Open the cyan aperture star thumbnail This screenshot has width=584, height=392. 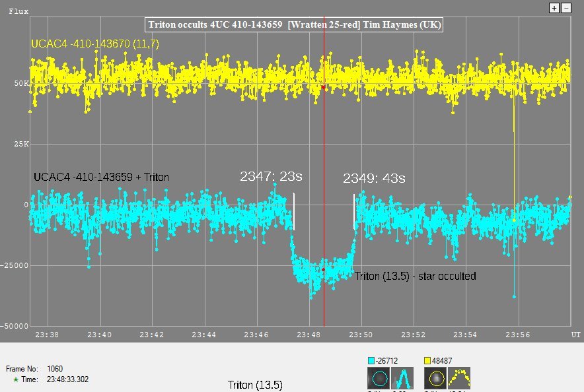(379, 378)
